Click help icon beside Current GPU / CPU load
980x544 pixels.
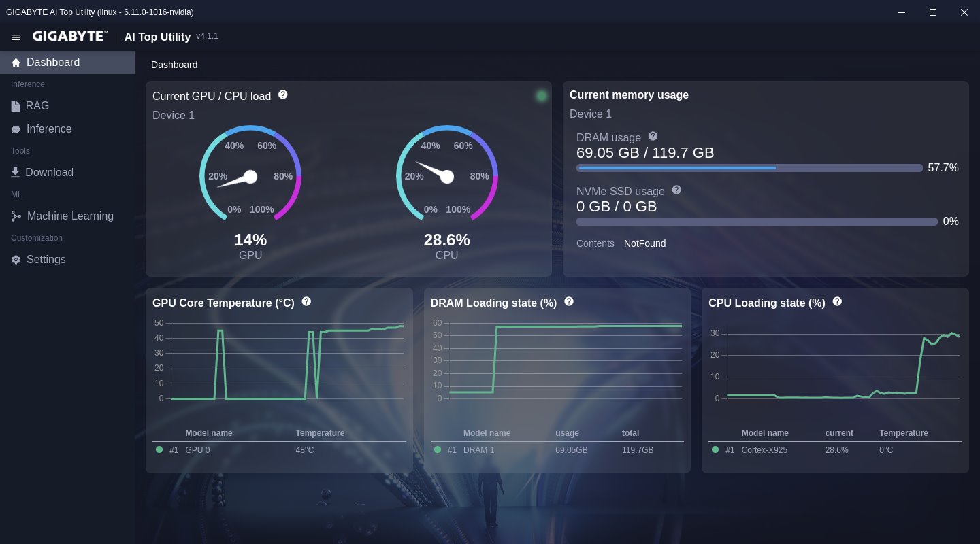pos(283,95)
